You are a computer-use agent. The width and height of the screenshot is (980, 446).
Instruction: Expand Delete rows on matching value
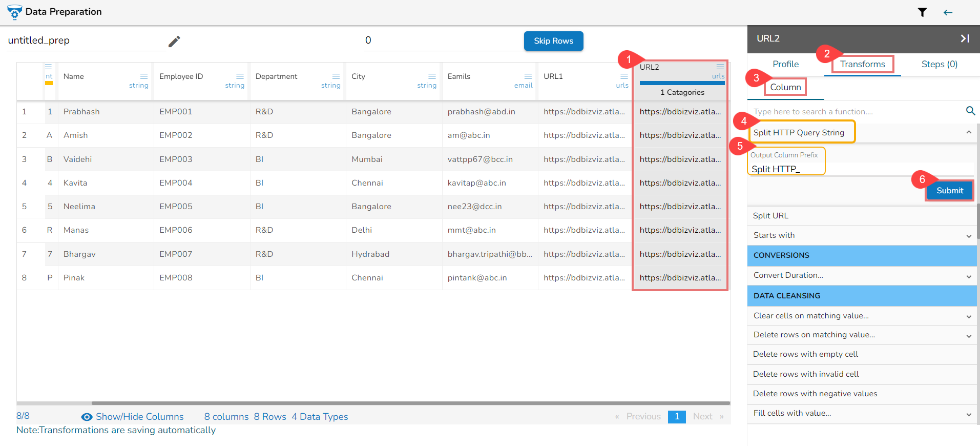click(968, 336)
